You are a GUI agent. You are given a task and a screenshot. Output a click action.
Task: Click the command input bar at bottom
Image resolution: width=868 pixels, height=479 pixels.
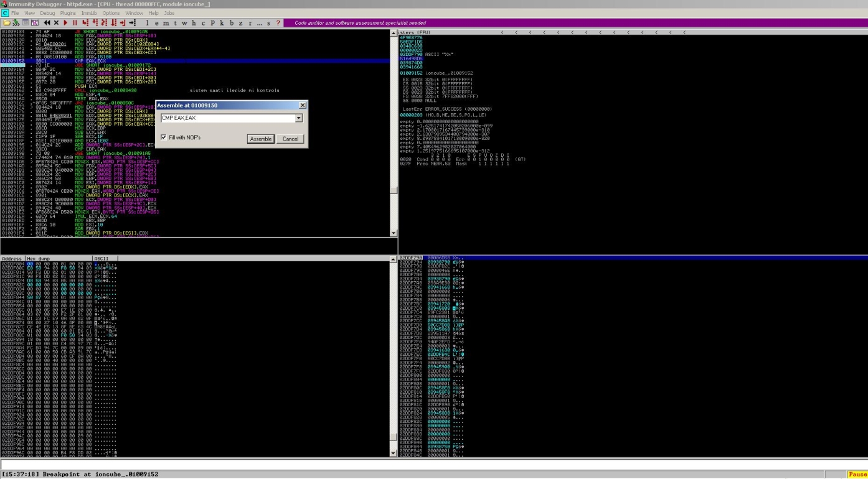[x=433, y=465]
